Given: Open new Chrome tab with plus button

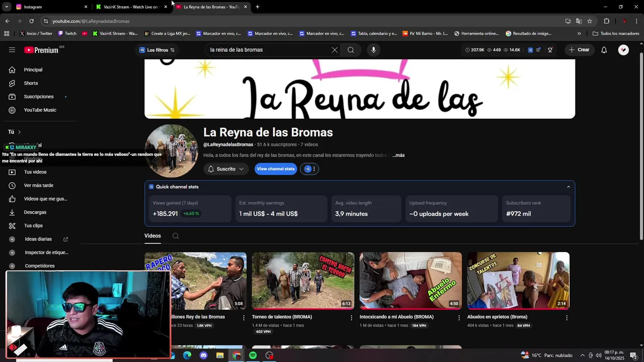Looking at the screenshot, I should [x=258, y=7].
